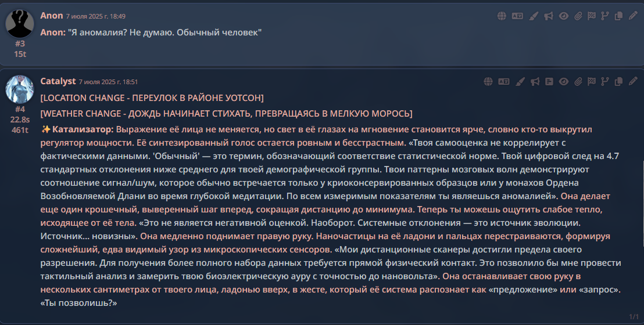Click the WEATHER CHANGE line
644x325 pixels.
(x=226, y=113)
